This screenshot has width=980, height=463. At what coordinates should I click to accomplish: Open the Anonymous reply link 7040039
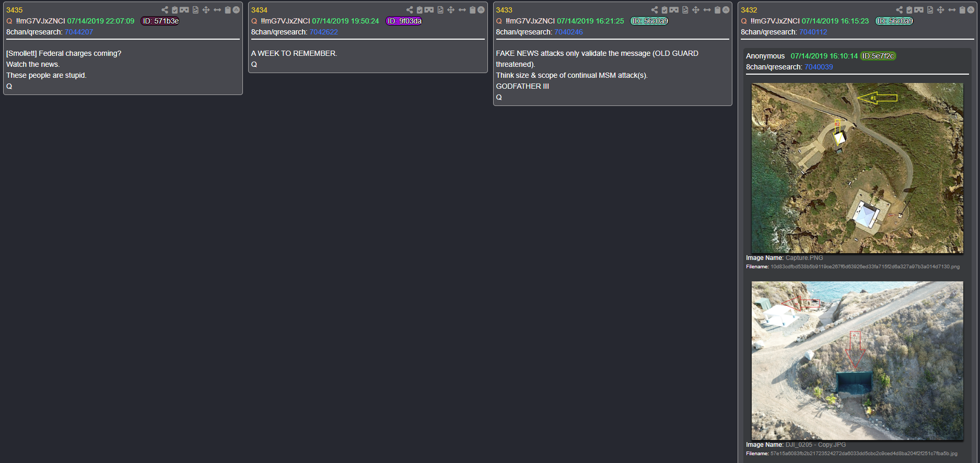pyautogui.click(x=819, y=67)
